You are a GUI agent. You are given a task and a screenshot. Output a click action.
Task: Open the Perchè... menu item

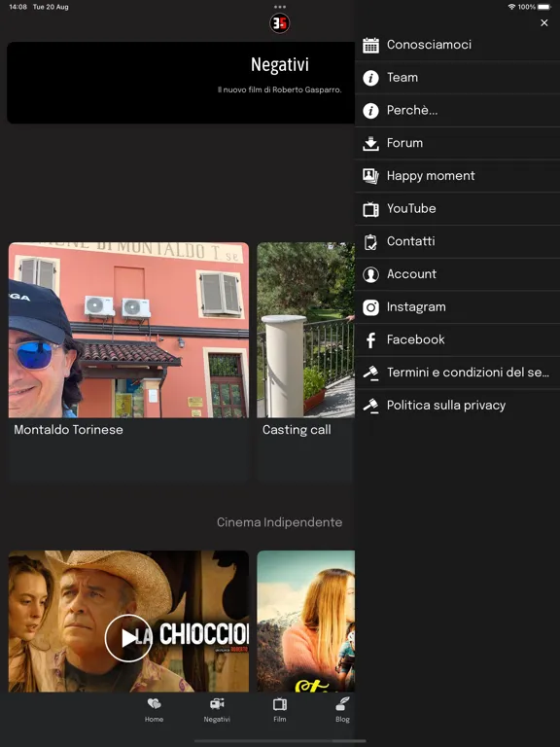point(457,111)
